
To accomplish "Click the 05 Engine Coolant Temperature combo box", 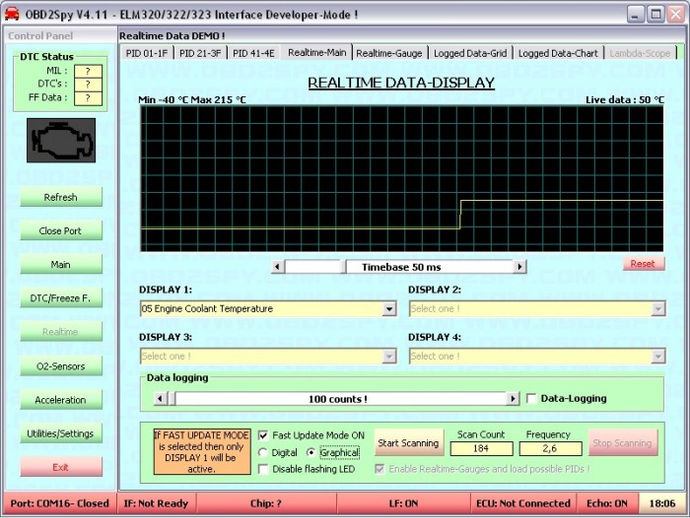I will coord(268,309).
